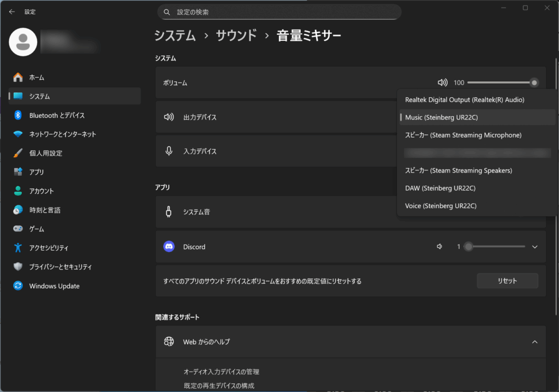Go to アクセシビリティ settings
559x392 pixels.
pos(49,248)
